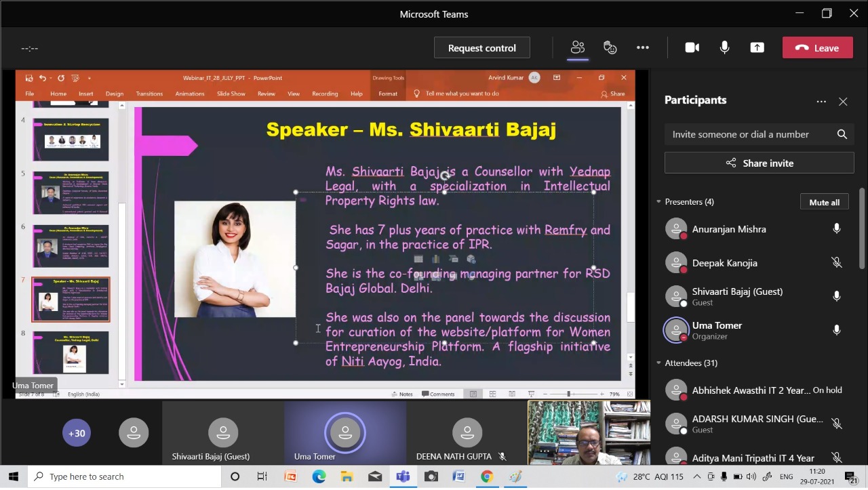Image resolution: width=868 pixels, height=490 pixels.
Task: Open Google Chrome from the taskbar
Action: [486, 476]
